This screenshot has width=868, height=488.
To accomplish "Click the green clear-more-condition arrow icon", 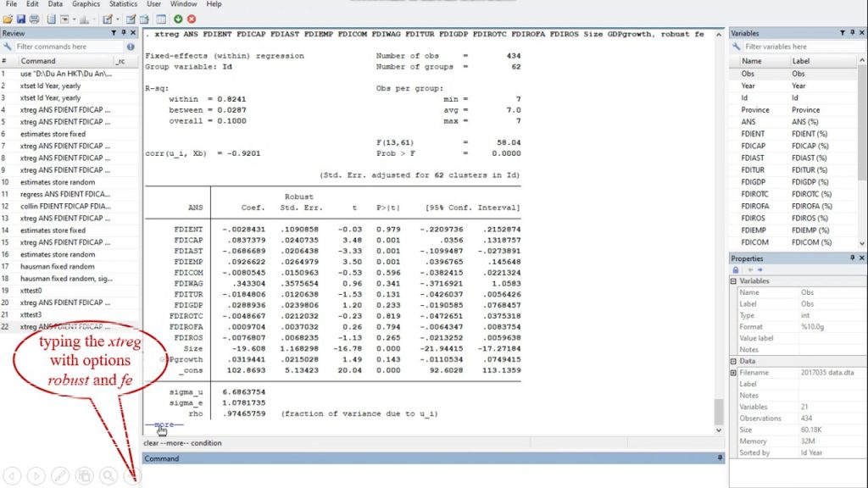I will tap(177, 19).
